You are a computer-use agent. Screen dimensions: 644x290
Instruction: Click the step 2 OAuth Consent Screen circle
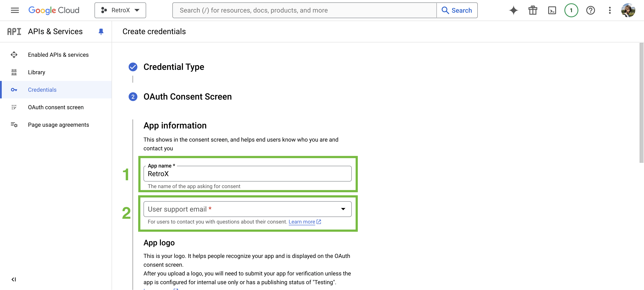click(x=133, y=97)
